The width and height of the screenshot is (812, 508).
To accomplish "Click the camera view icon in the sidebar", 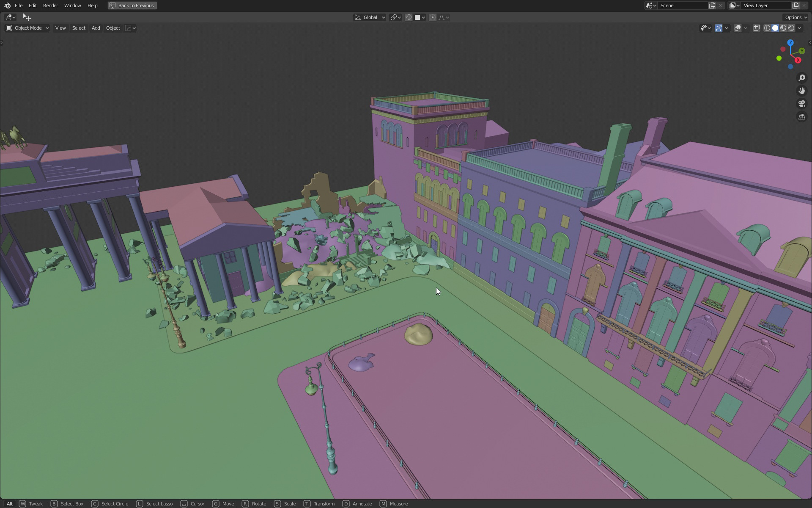I will pos(802,103).
